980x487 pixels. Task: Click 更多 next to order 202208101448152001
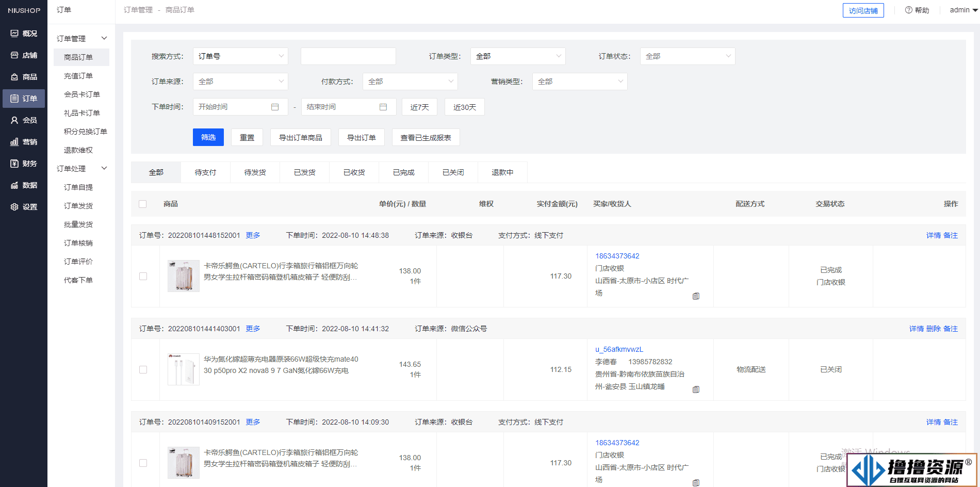click(253, 235)
